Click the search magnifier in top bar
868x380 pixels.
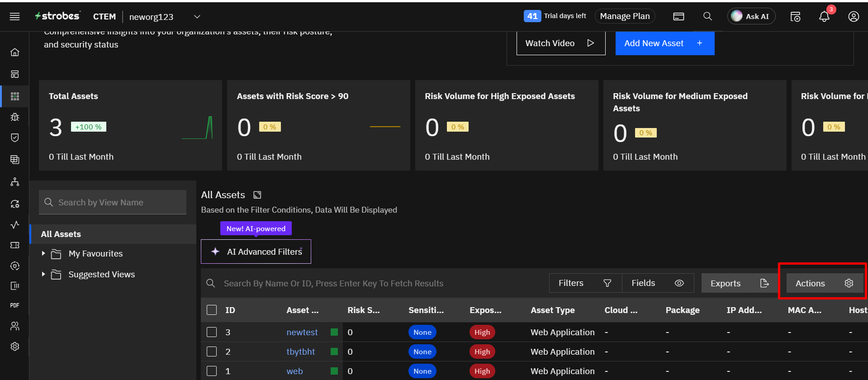(x=707, y=17)
